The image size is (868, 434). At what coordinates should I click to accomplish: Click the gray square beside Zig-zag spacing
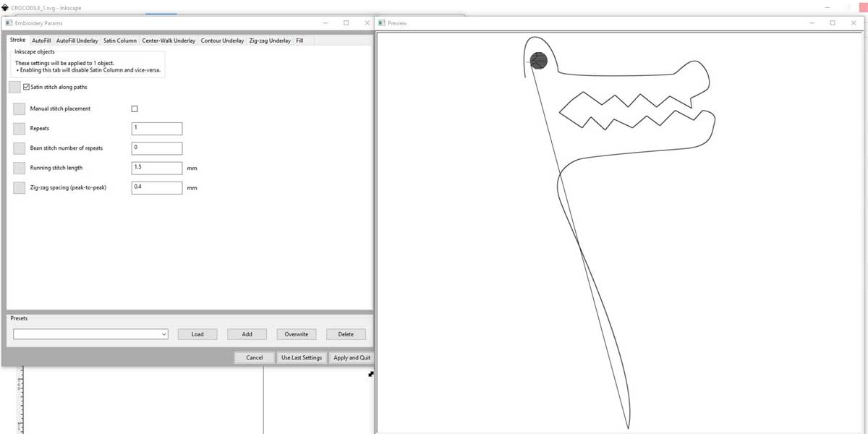pyautogui.click(x=20, y=188)
